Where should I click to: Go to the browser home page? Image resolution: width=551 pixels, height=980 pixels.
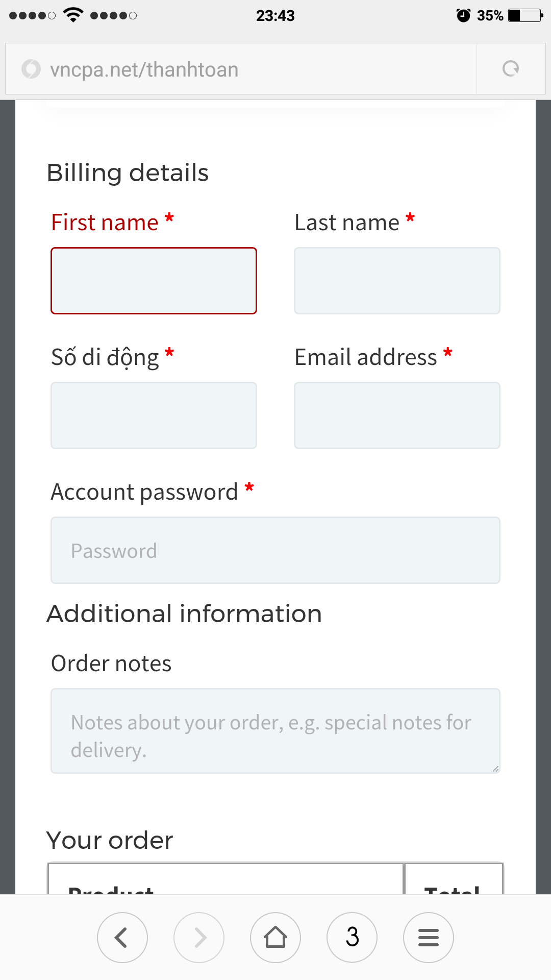[x=275, y=938]
